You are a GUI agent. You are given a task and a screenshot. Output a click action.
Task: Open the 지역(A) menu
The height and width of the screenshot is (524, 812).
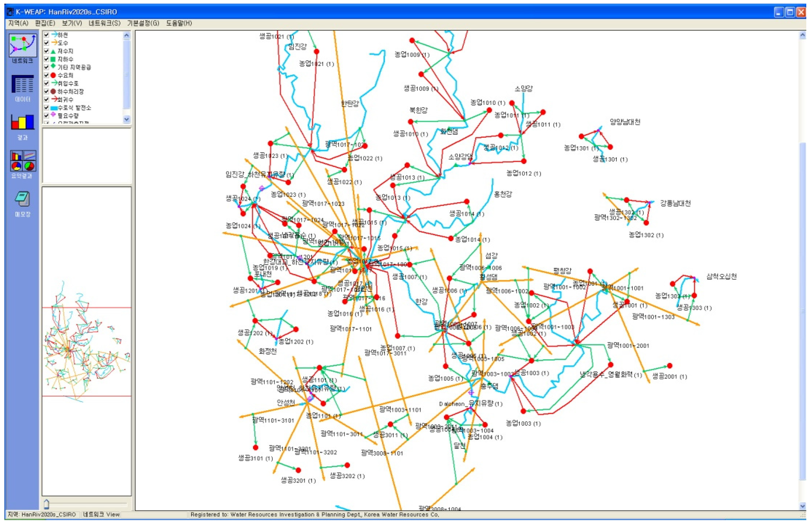coord(18,23)
